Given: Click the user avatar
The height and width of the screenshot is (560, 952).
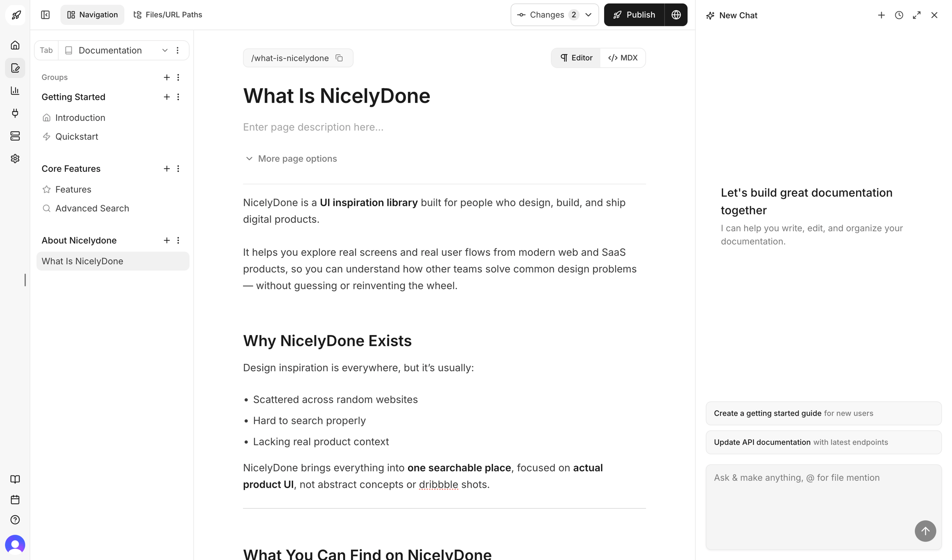Looking at the screenshot, I should click(15, 545).
